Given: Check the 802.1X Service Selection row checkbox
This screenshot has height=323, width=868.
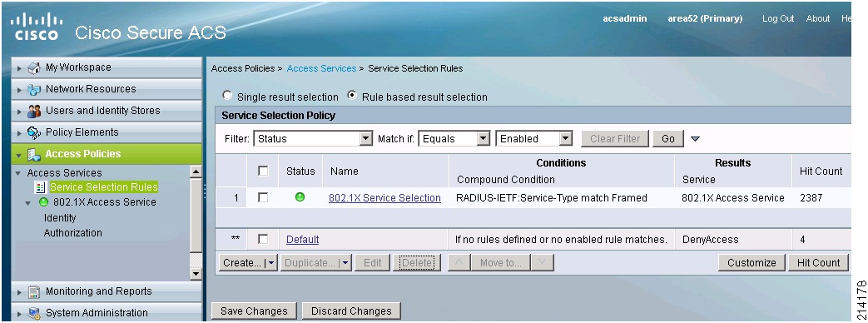Looking at the screenshot, I should [264, 197].
